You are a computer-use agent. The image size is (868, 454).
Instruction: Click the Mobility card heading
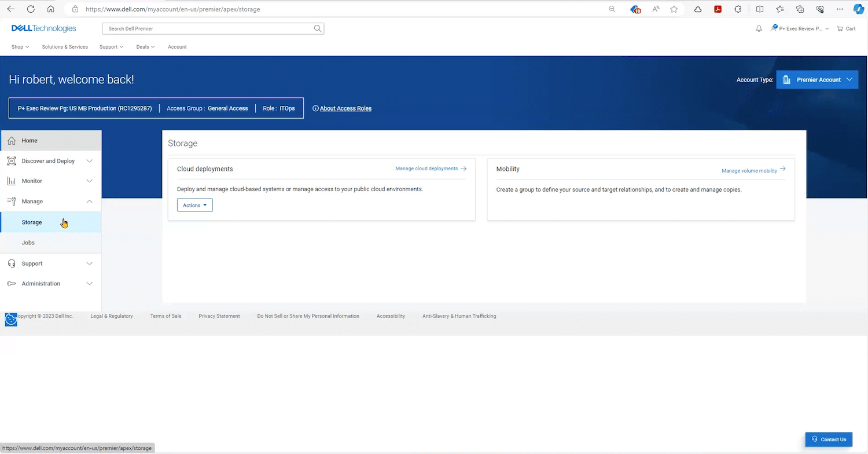point(508,169)
